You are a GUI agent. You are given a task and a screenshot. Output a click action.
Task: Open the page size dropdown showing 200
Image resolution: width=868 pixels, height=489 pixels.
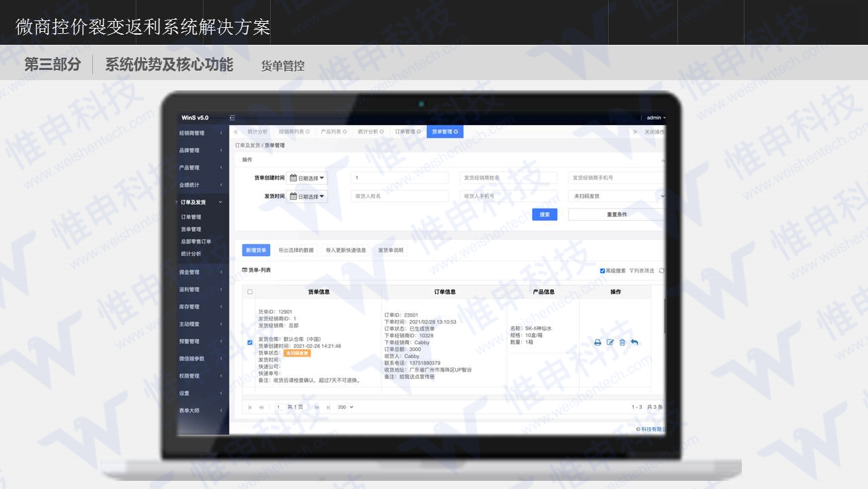click(x=345, y=406)
